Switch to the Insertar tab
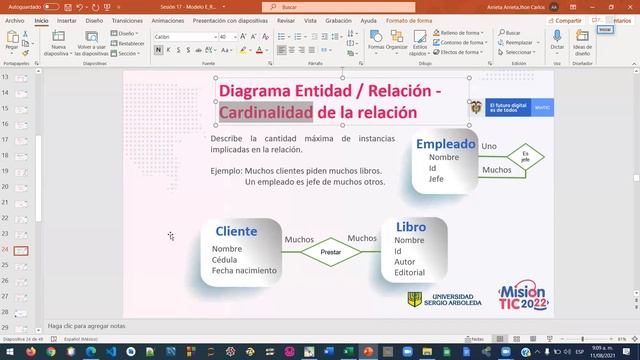 67,20
